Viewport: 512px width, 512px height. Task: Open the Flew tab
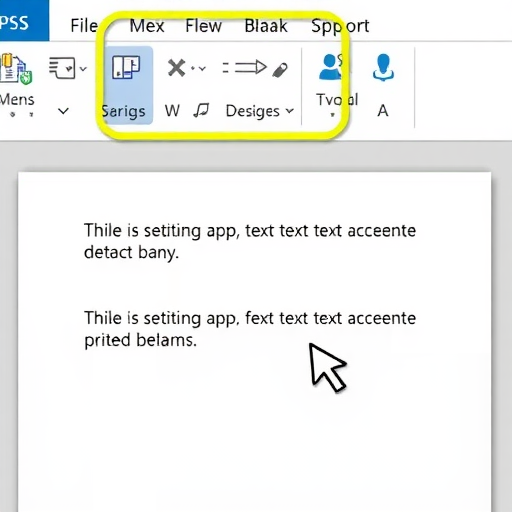[203, 26]
